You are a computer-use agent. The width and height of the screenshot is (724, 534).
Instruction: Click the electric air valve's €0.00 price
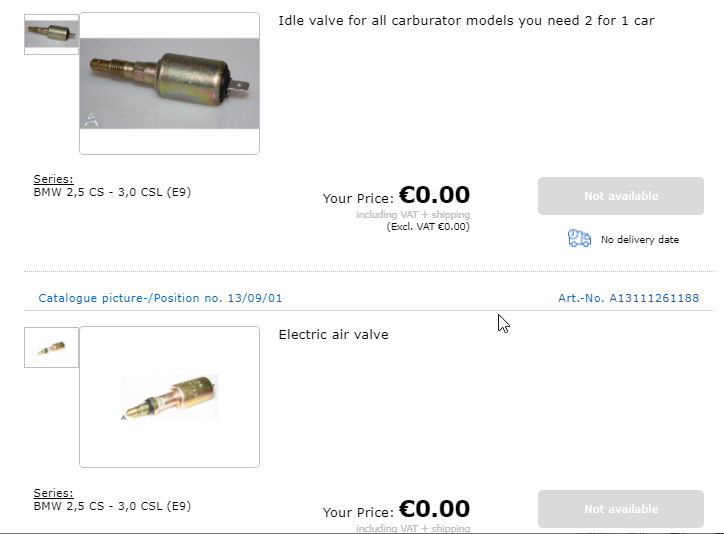434,509
